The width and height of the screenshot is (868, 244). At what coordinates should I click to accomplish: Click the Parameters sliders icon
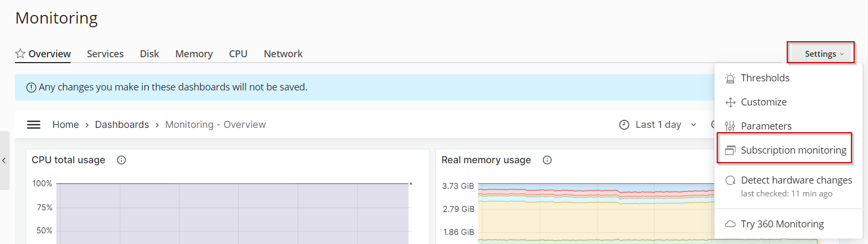730,126
